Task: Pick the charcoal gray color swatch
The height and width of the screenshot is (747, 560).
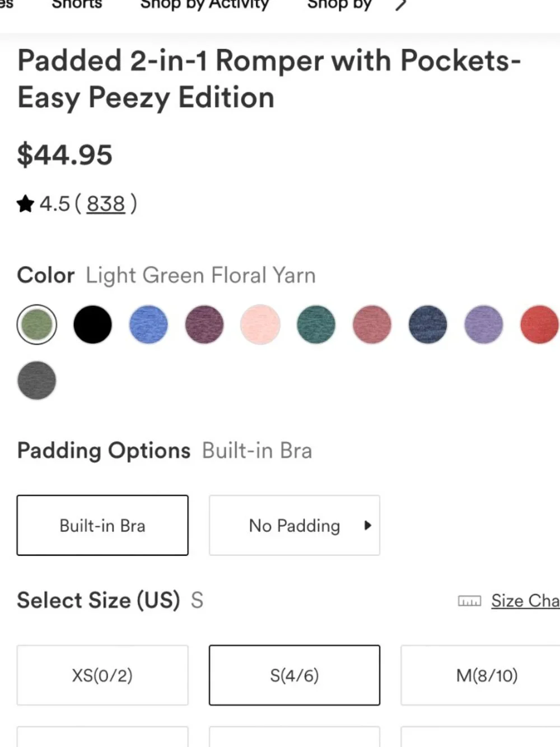Action: (37, 381)
